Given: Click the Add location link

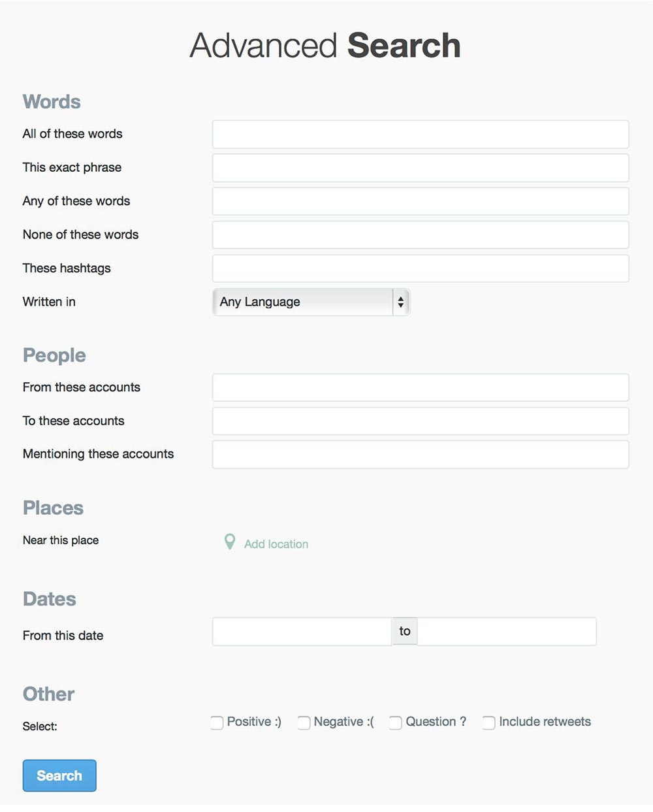Looking at the screenshot, I should tap(276, 544).
